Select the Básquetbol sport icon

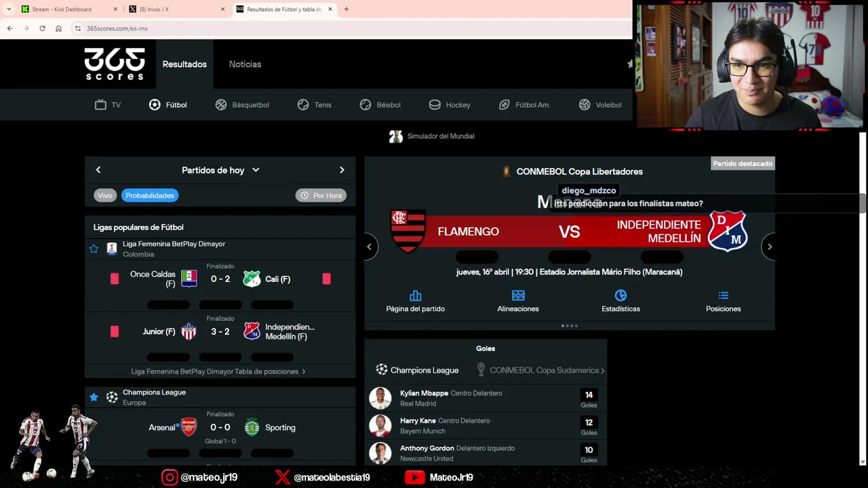(221, 104)
